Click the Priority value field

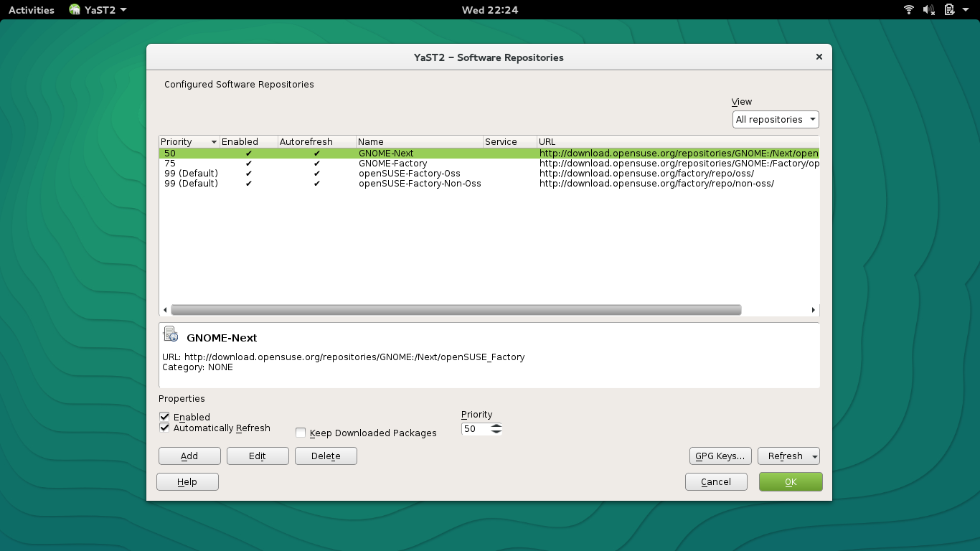476,429
